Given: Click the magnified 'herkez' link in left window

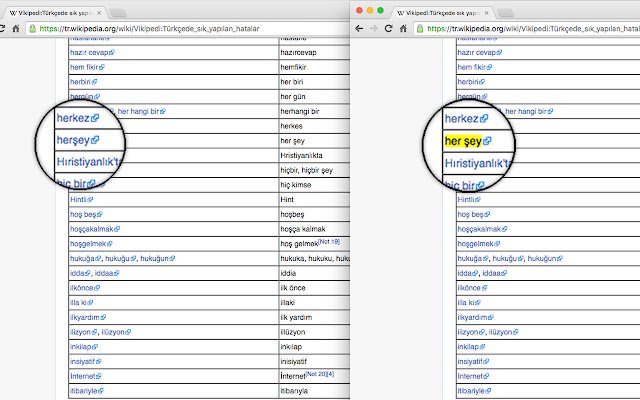Looking at the screenshot, I should 73,118.
